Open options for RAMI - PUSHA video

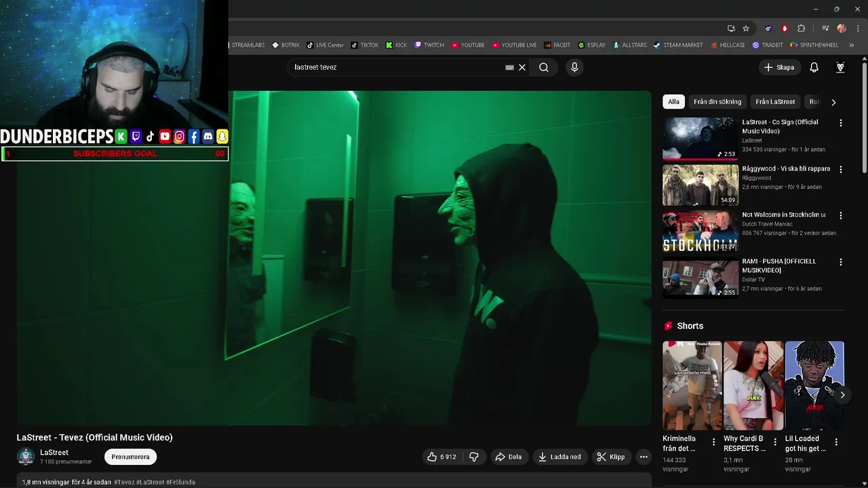point(841,262)
